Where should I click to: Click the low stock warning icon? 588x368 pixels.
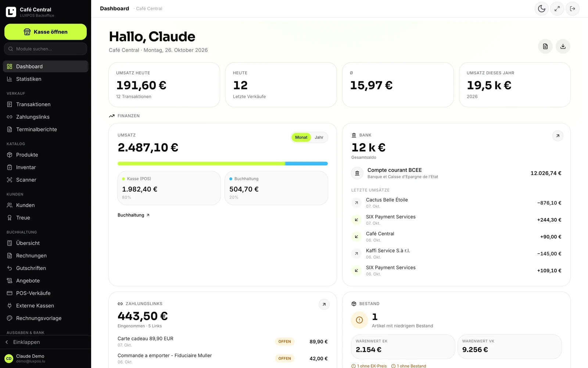click(x=359, y=320)
